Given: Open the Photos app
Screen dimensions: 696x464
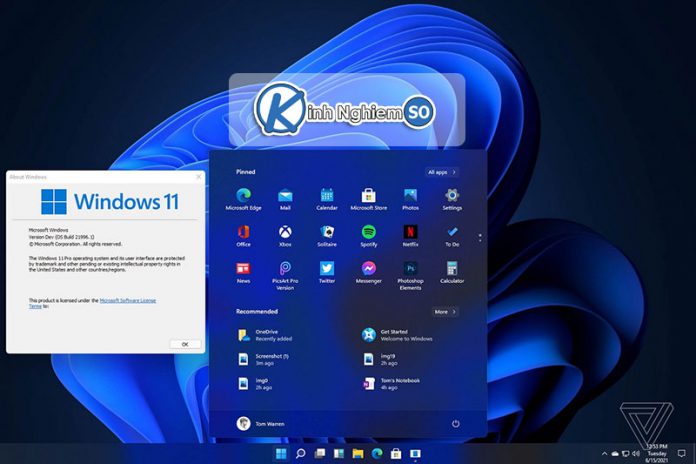Looking at the screenshot, I should click(x=410, y=199).
